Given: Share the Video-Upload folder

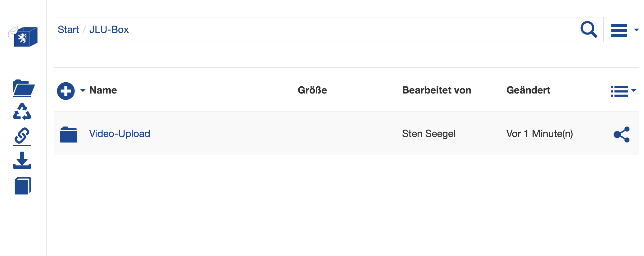Looking at the screenshot, I should [621, 135].
